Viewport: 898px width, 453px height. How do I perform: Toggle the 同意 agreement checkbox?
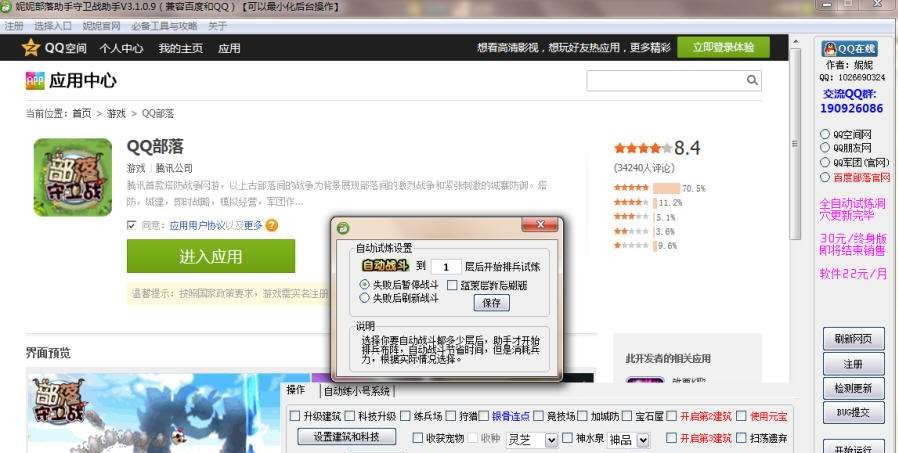pyautogui.click(x=132, y=225)
